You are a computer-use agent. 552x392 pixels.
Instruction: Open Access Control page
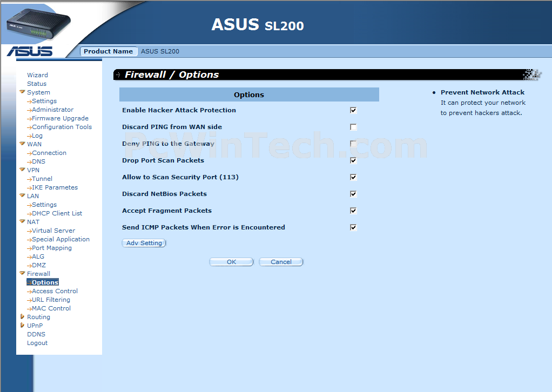click(x=55, y=291)
